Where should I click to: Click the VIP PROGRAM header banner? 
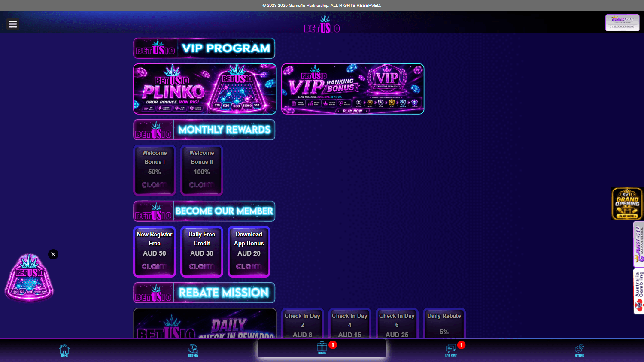point(204,48)
